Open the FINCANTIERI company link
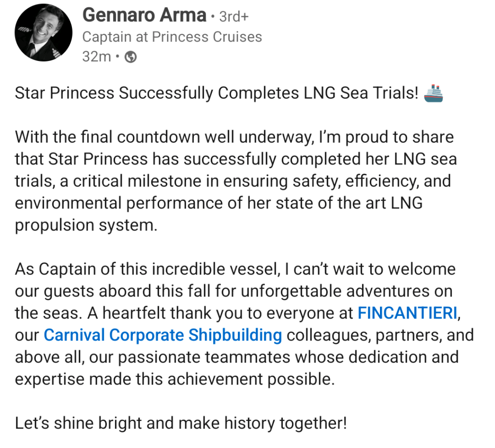495x448 pixels. (407, 314)
